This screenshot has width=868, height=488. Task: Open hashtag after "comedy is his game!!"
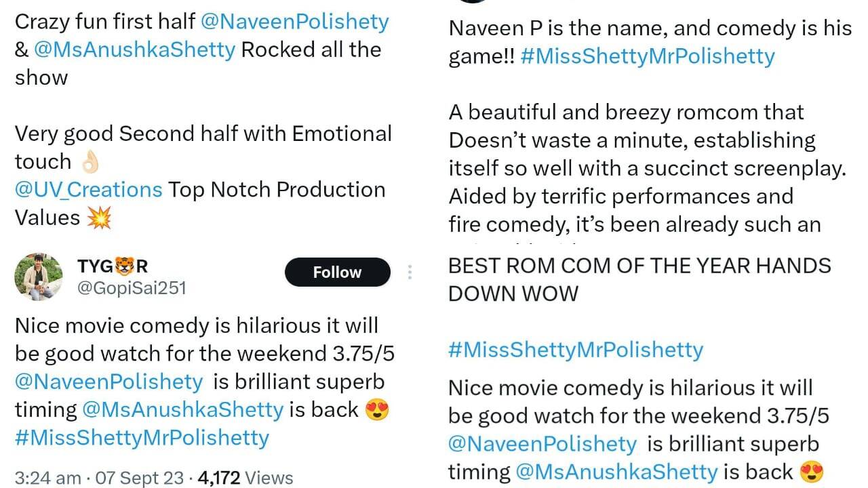[647, 56]
